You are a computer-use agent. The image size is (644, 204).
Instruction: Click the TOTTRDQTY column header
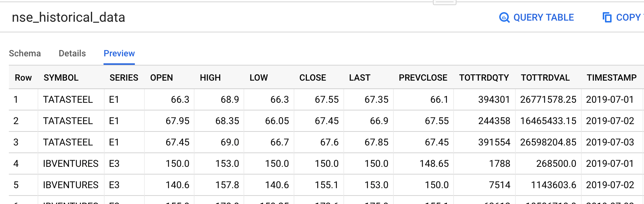[x=484, y=78]
